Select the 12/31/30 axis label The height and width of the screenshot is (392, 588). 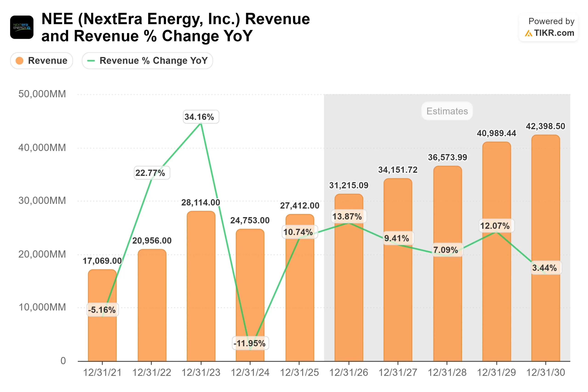coord(546,372)
